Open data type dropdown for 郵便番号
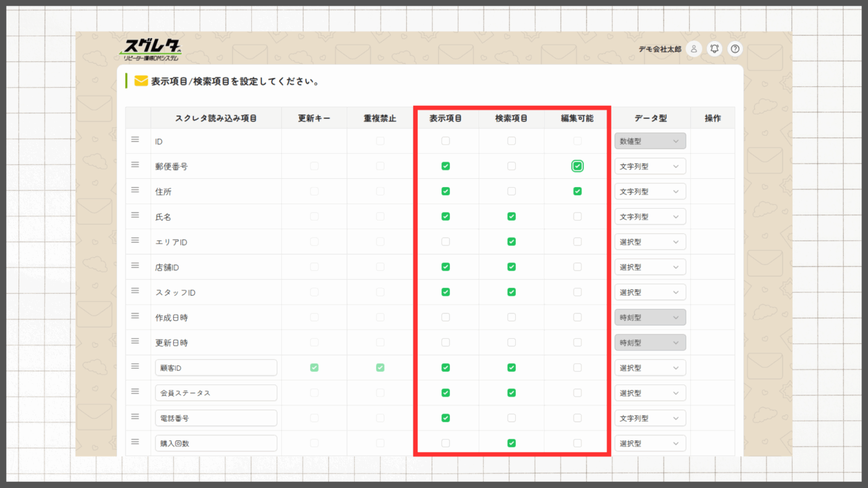This screenshot has height=488, width=868. click(650, 166)
